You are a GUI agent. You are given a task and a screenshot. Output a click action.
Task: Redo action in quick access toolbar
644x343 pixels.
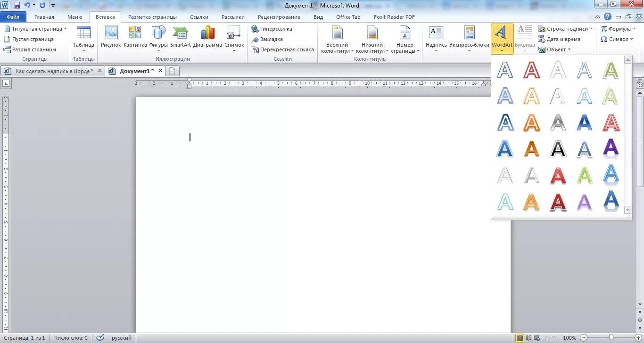[42, 5]
